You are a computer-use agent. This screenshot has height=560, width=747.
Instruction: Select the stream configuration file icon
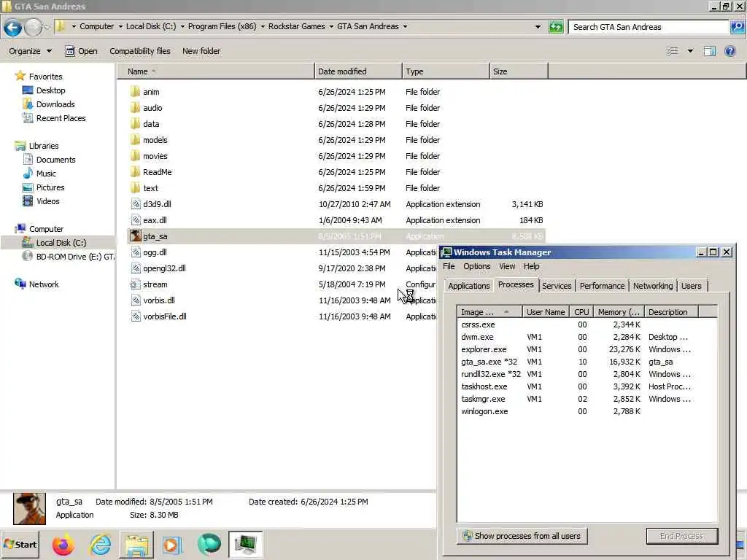pyautogui.click(x=135, y=284)
